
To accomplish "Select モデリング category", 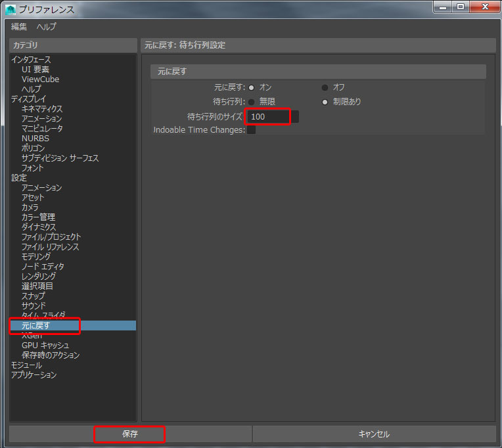I will tap(36, 257).
